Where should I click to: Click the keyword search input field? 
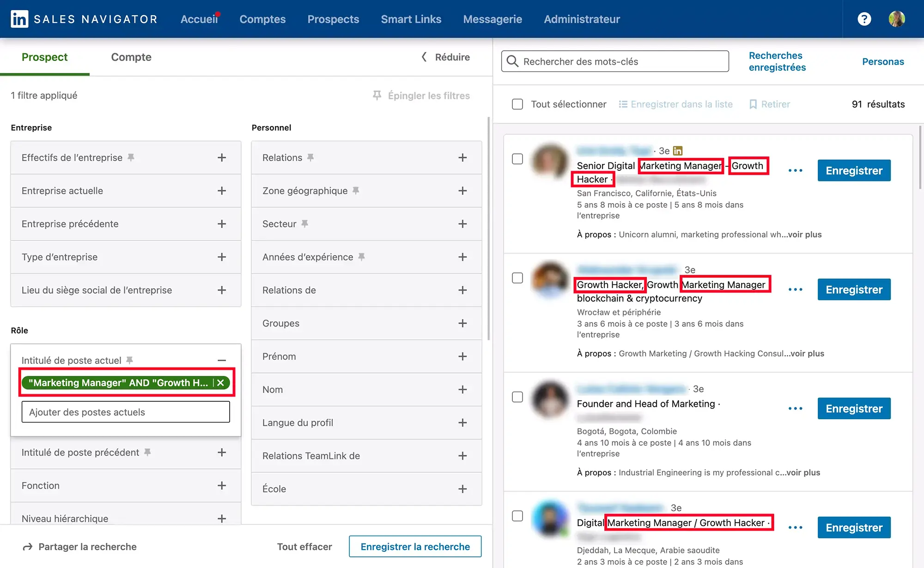point(614,61)
